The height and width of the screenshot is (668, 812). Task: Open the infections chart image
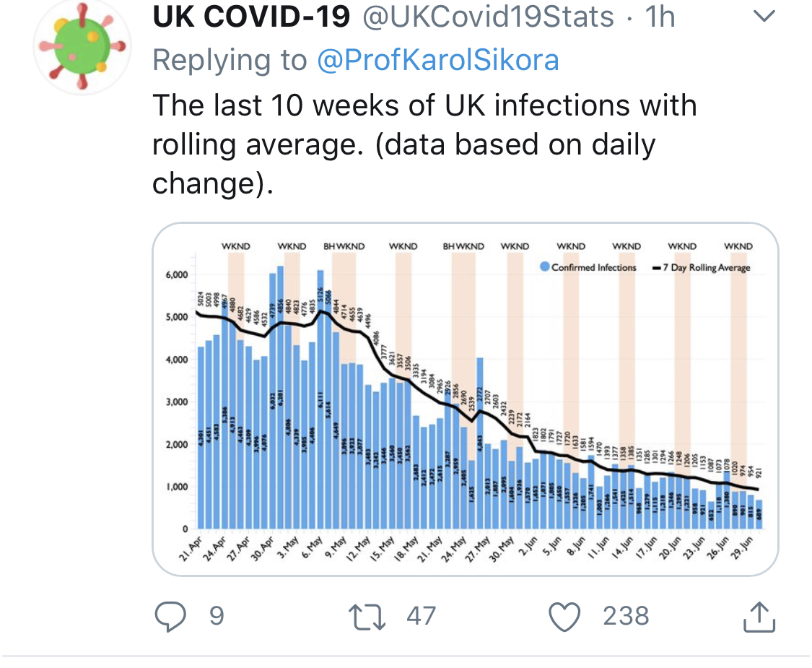466,399
